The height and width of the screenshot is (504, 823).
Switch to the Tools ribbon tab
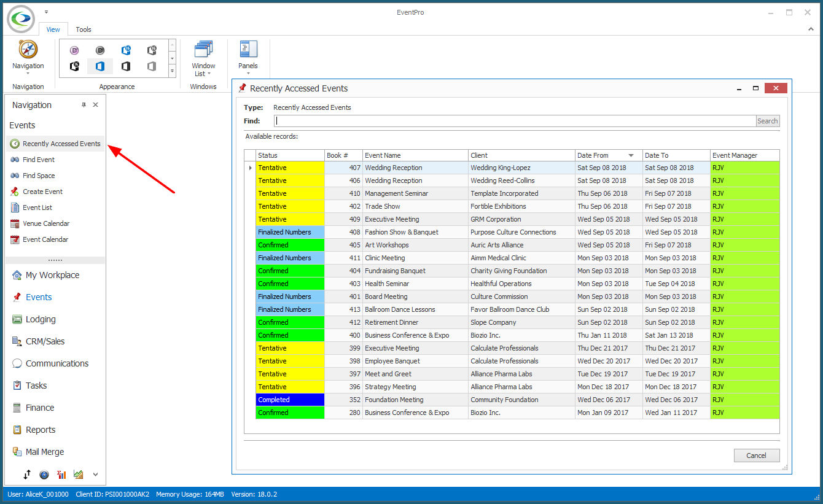tap(84, 29)
